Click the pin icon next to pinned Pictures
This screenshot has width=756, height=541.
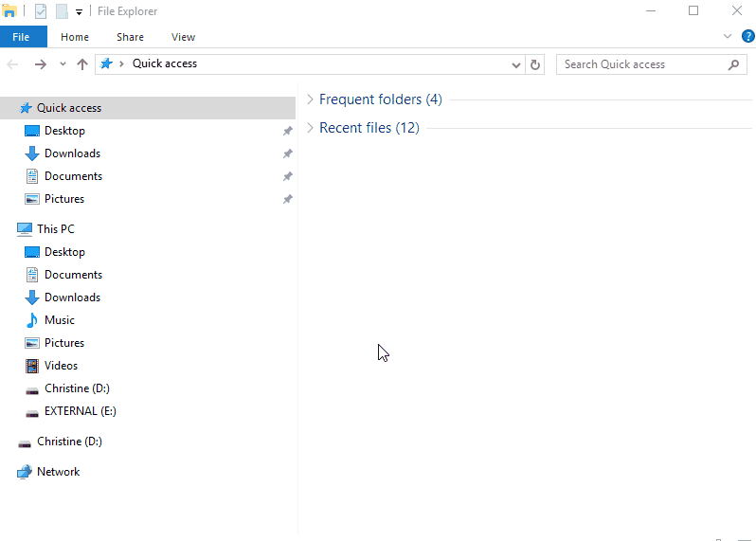click(x=287, y=199)
